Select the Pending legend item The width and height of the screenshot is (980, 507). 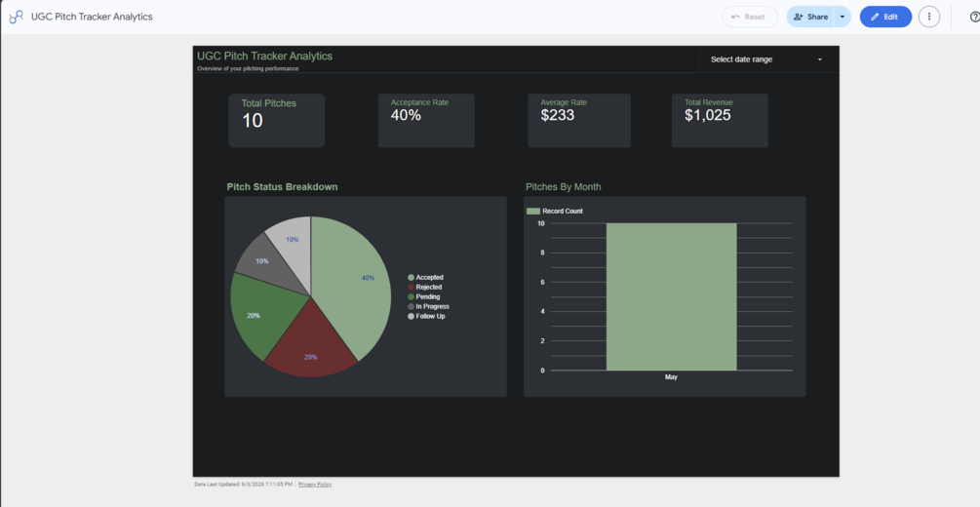point(424,297)
